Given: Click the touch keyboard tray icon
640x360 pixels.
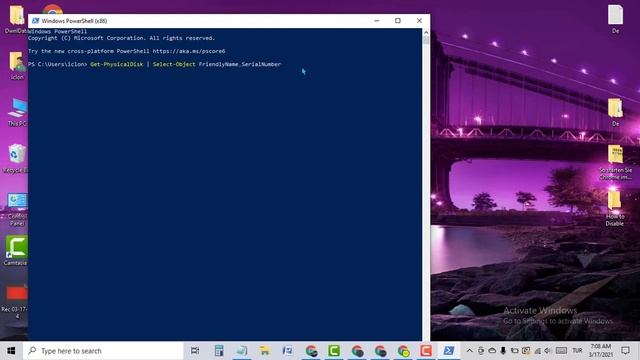Looking at the screenshot, I should click(x=561, y=351).
